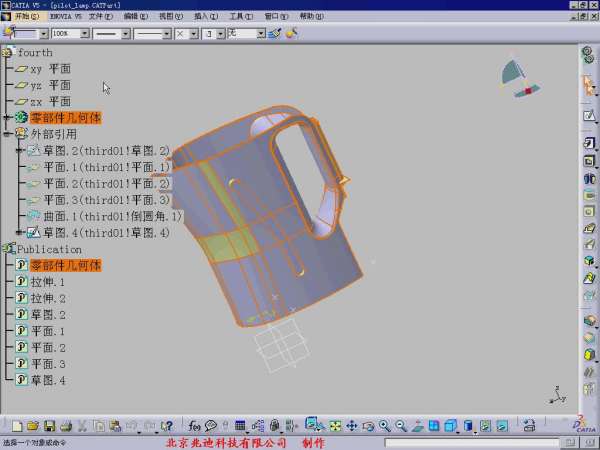Image resolution: width=600 pixels, height=450 pixels.
Task: Select 拉伸.1 under Publication
Action: (x=47, y=282)
